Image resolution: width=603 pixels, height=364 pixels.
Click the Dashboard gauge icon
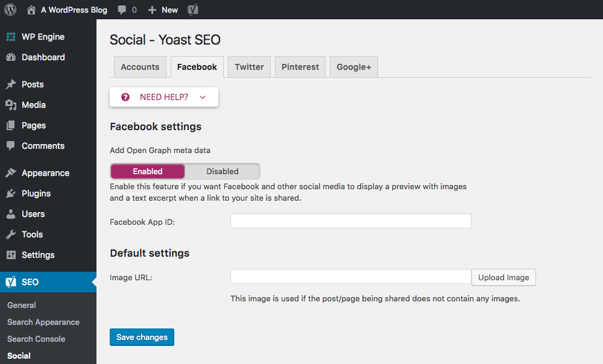tap(11, 57)
